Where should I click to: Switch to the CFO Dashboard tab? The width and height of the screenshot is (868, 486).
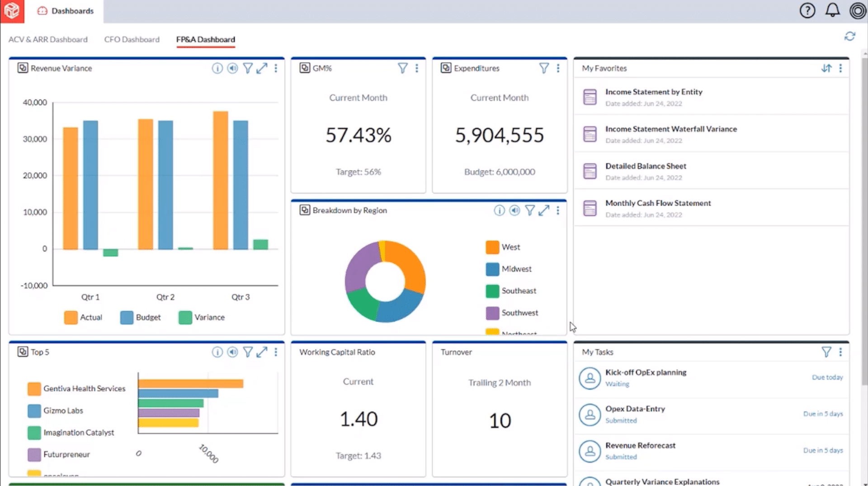click(132, 39)
